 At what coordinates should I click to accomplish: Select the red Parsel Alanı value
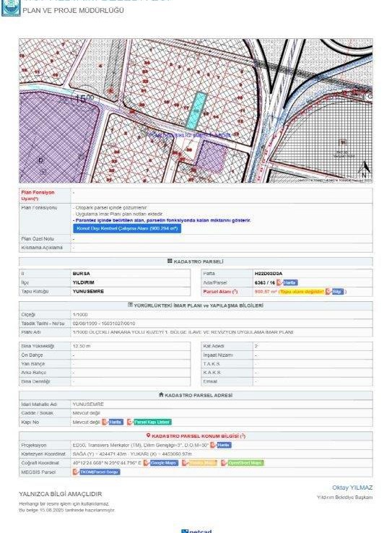click(x=266, y=292)
